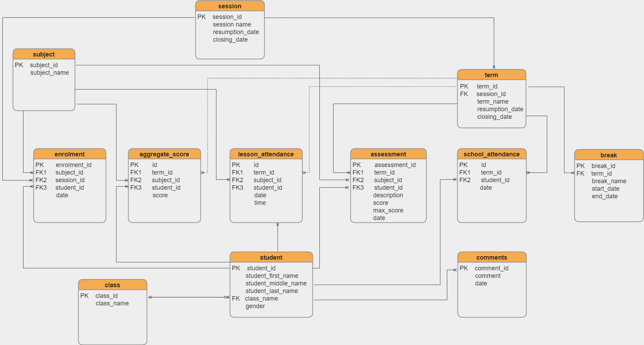Click subject_id in the enrolment table
Screen dimensions: 644x345
[69, 172]
